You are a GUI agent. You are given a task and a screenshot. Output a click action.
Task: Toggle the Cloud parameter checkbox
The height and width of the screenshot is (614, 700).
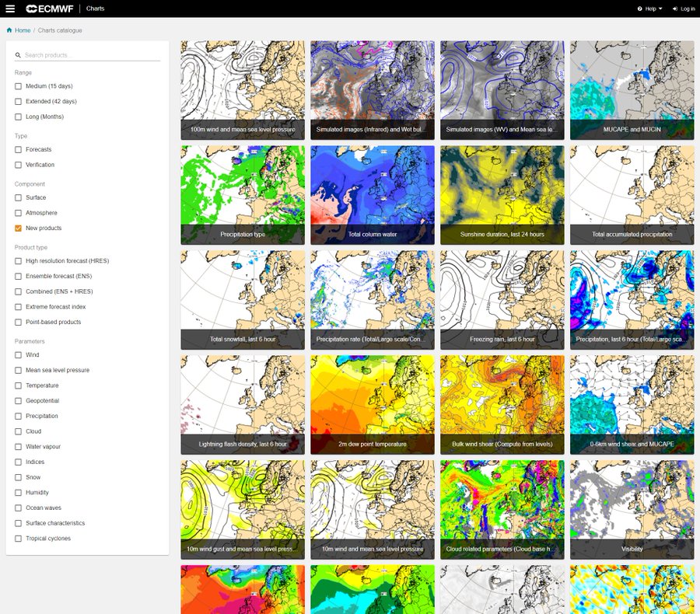19,431
